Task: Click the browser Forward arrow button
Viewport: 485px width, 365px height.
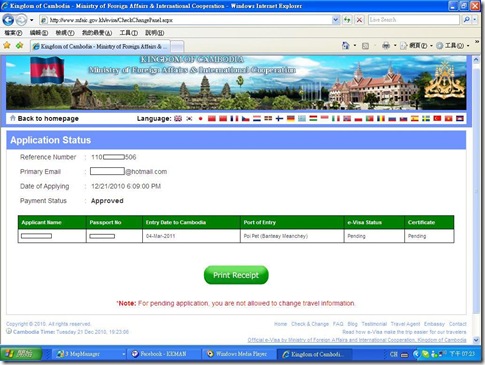Action: point(21,20)
